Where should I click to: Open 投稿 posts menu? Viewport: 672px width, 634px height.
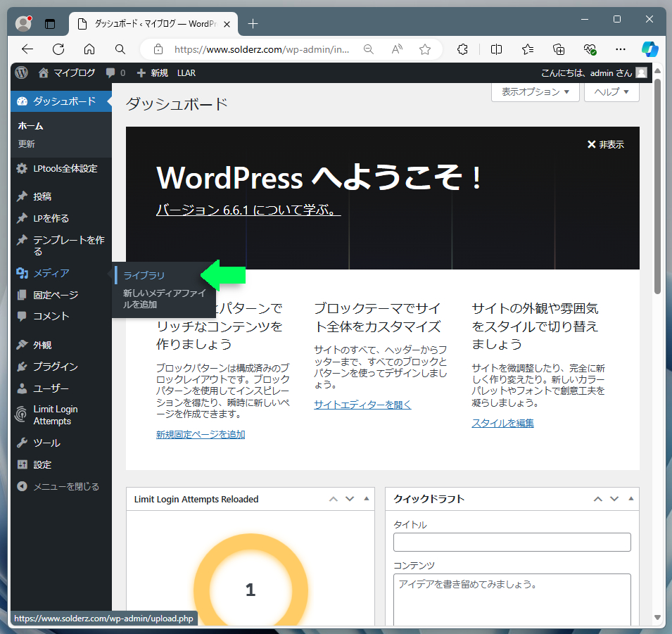coord(61,196)
